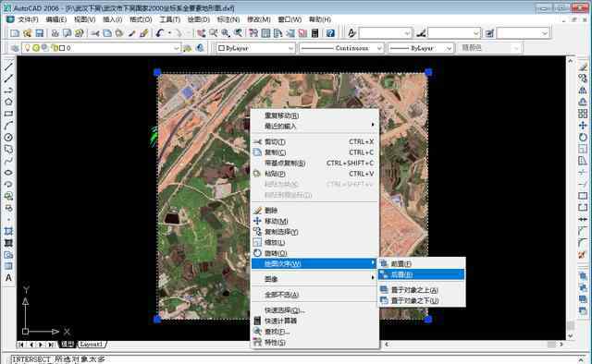
Task: Open Layer Properties Manager icon
Action: [15, 48]
